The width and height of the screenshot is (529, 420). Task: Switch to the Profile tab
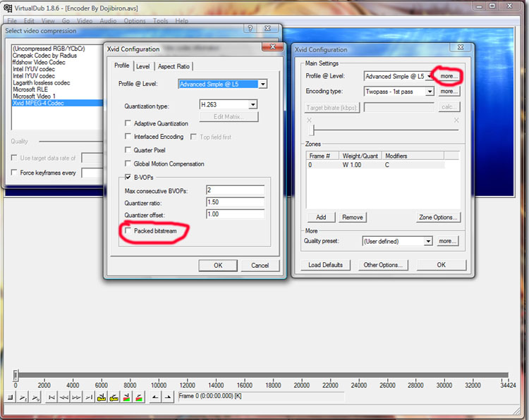point(122,66)
